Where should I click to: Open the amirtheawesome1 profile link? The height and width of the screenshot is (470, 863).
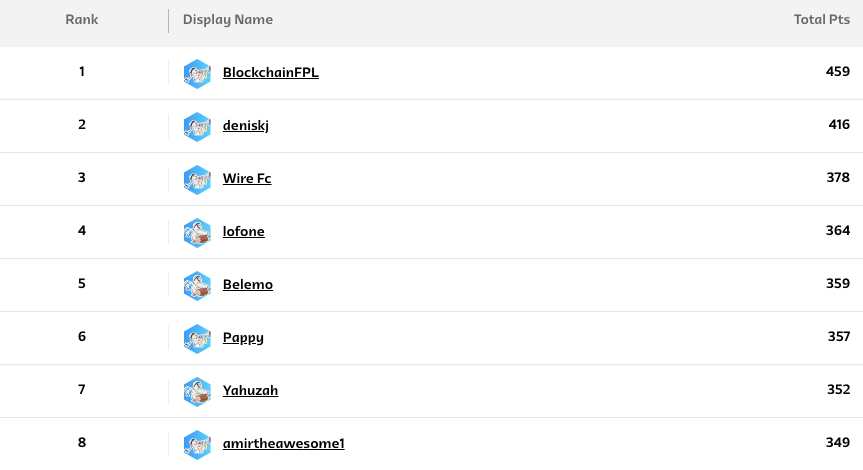click(x=283, y=444)
